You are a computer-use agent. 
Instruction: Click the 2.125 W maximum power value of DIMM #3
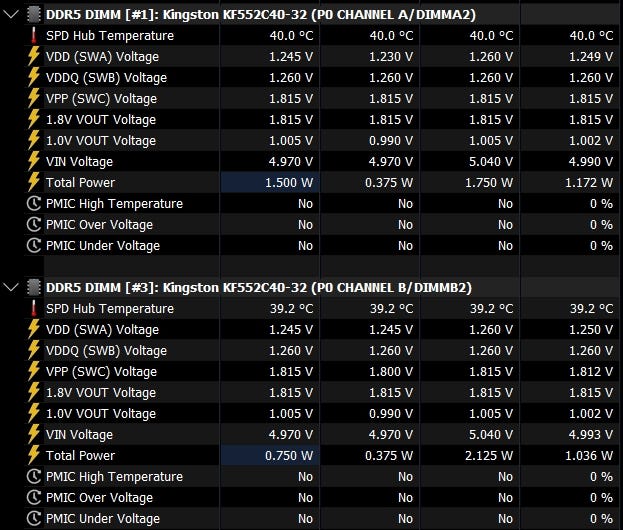tap(489, 456)
